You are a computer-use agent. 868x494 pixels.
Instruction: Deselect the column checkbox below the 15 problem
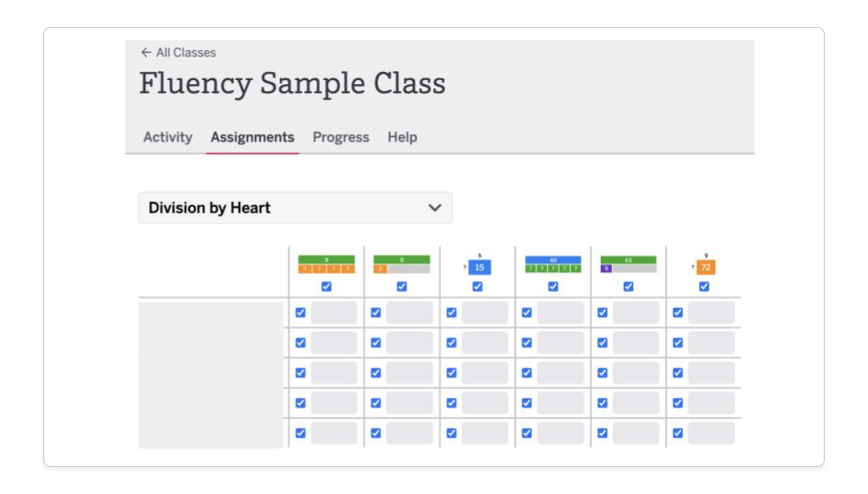click(477, 288)
